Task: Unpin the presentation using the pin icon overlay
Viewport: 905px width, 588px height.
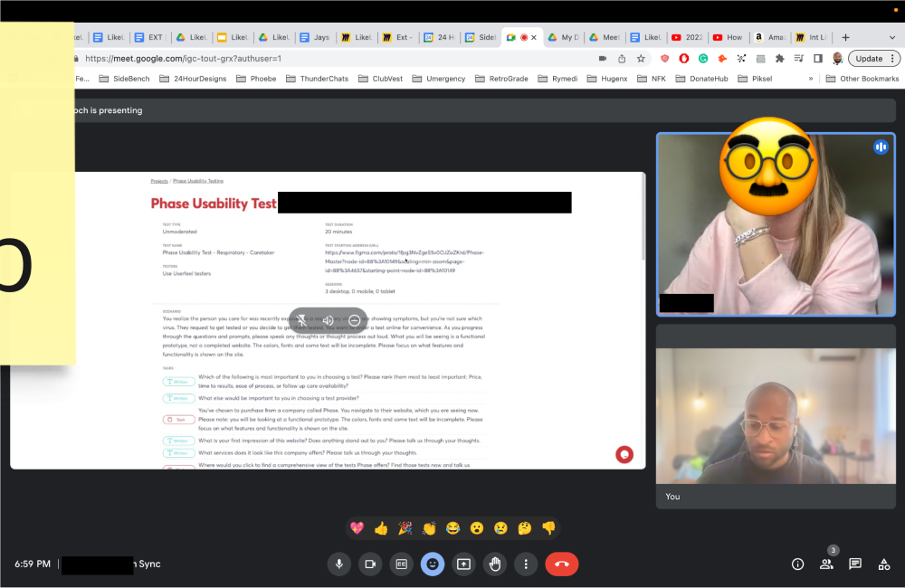Action: coord(302,320)
